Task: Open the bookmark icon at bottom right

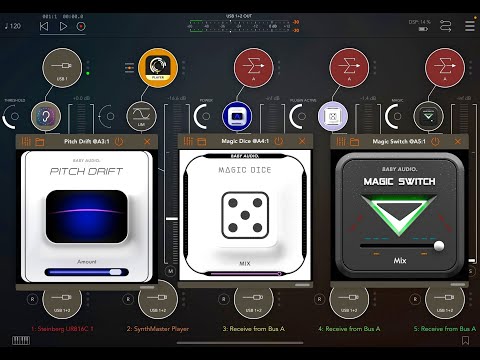Action: coord(466,340)
